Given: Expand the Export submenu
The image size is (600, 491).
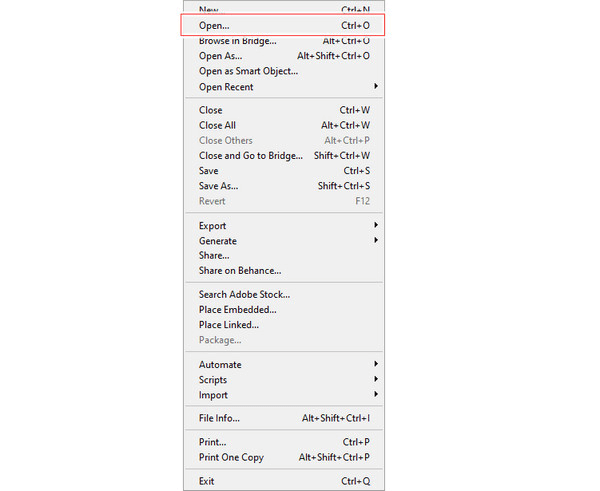Looking at the screenshot, I should point(284,226).
